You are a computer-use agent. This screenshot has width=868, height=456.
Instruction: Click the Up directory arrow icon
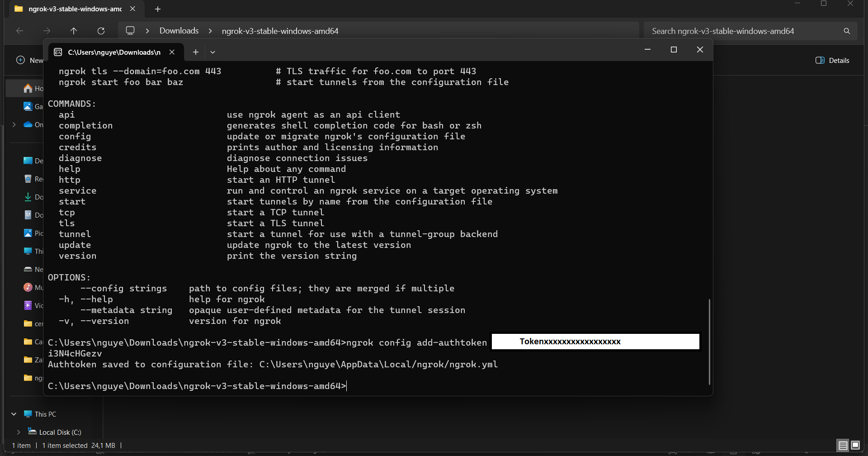click(74, 31)
